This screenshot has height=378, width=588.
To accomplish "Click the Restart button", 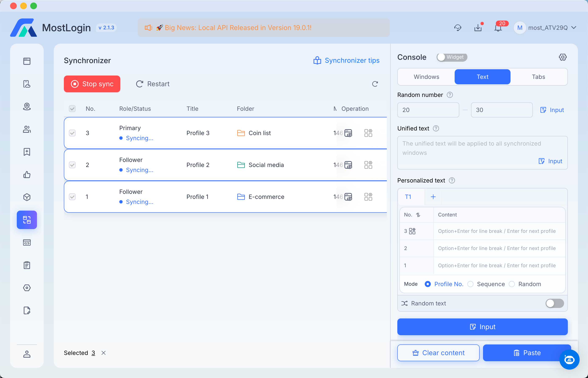I will point(153,84).
